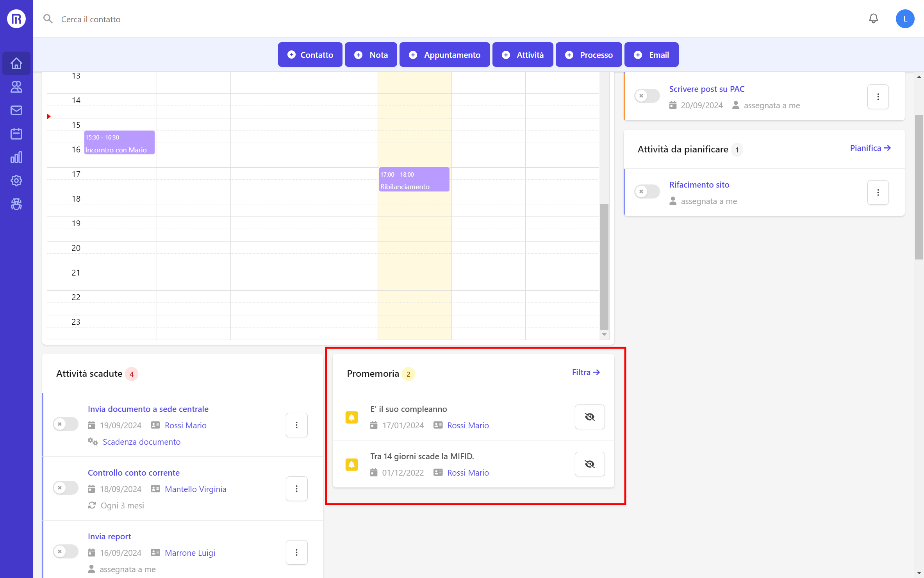Click the search field 'Cerca il contatto'
The width and height of the screenshot is (924, 578).
click(x=90, y=19)
